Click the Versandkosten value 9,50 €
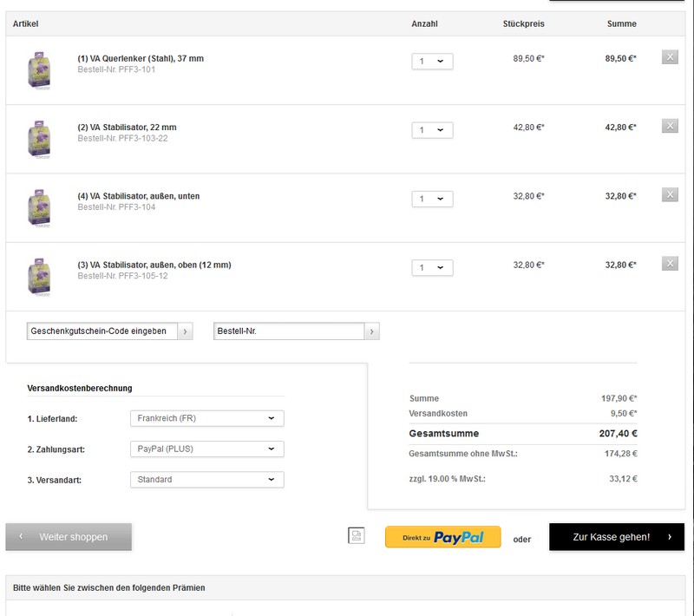The image size is (694, 616). (624, 413)
